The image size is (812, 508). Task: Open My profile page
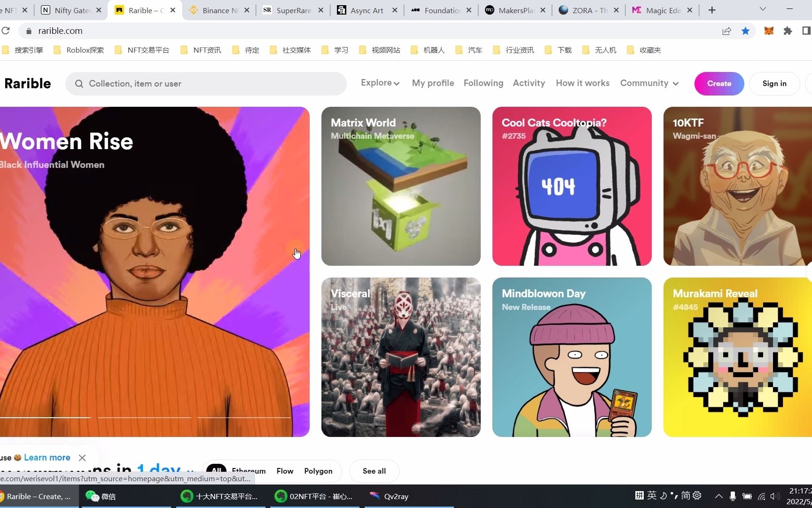pos(433,83)
